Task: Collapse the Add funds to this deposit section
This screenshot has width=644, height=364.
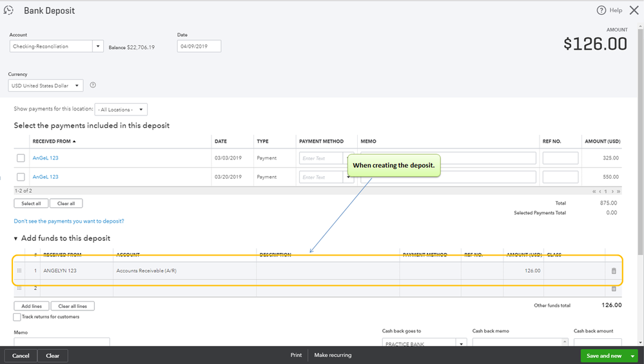Action: point(15,239)
